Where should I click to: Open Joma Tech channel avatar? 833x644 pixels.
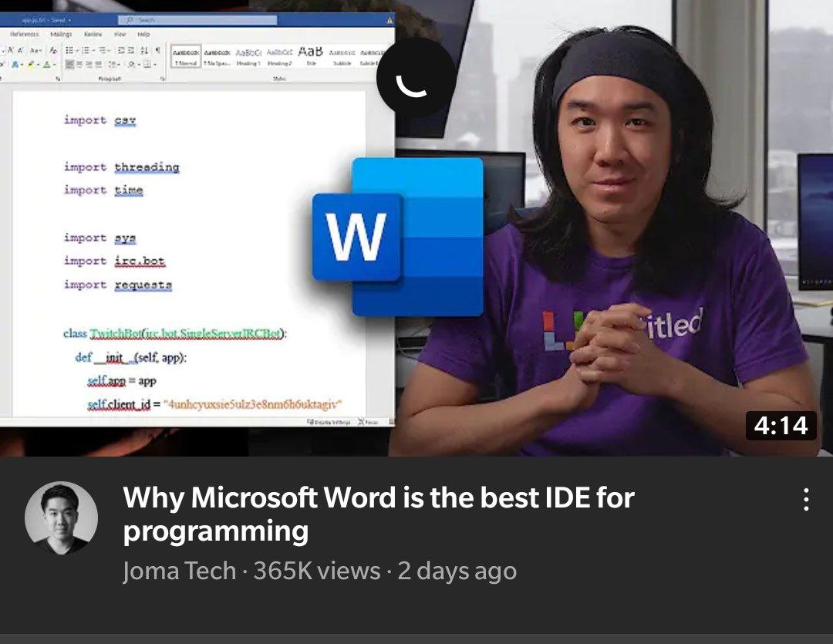[x=62, y=518]
